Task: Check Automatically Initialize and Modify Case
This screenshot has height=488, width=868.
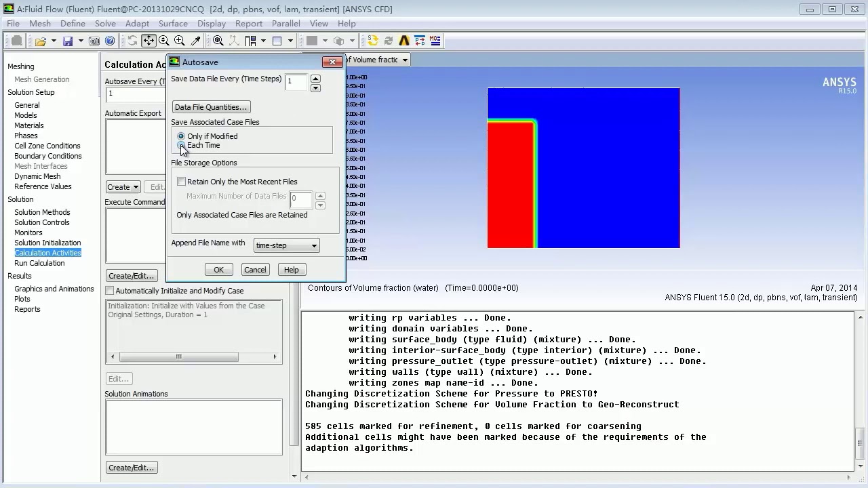Action: pos(109,291)
